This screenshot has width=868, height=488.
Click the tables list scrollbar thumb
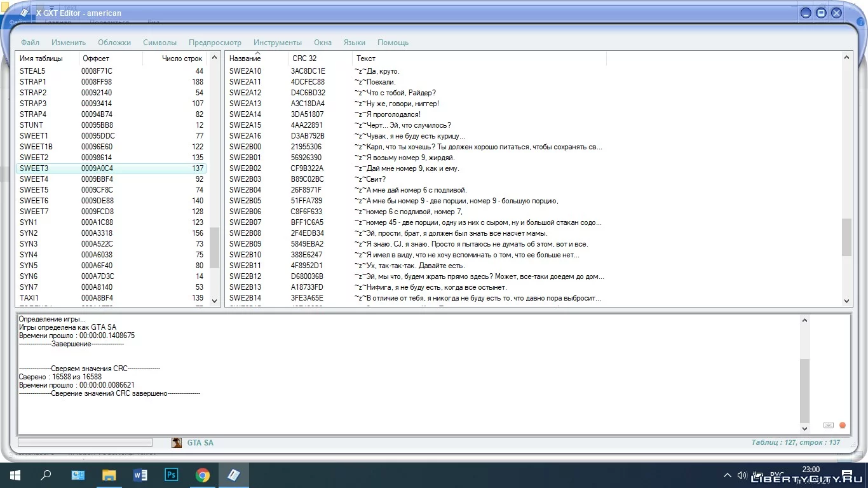(x=214, y=247)
